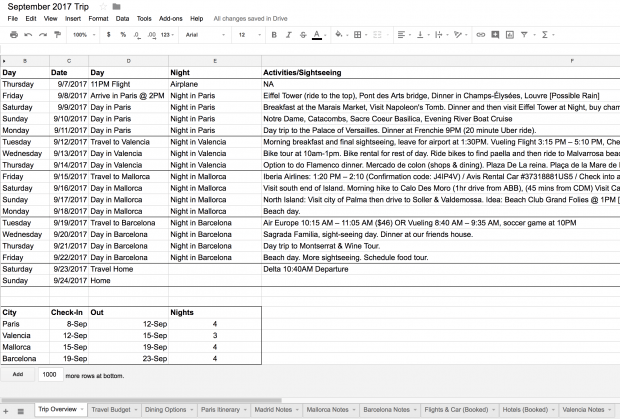Star the September 2017 Trip document
The image size is (620, 419).
point(102,6)
